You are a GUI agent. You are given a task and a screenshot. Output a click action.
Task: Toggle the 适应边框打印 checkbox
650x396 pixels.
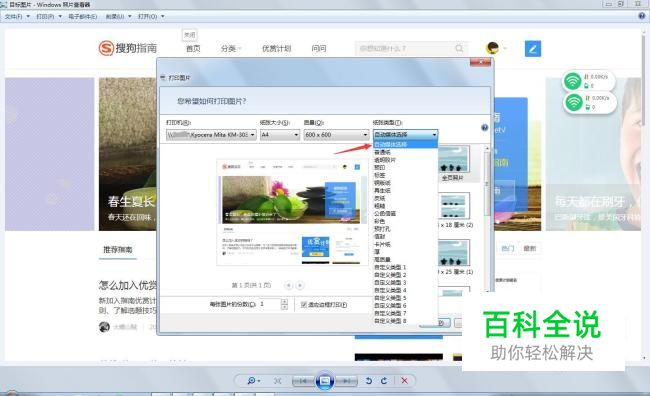point(303,305)
